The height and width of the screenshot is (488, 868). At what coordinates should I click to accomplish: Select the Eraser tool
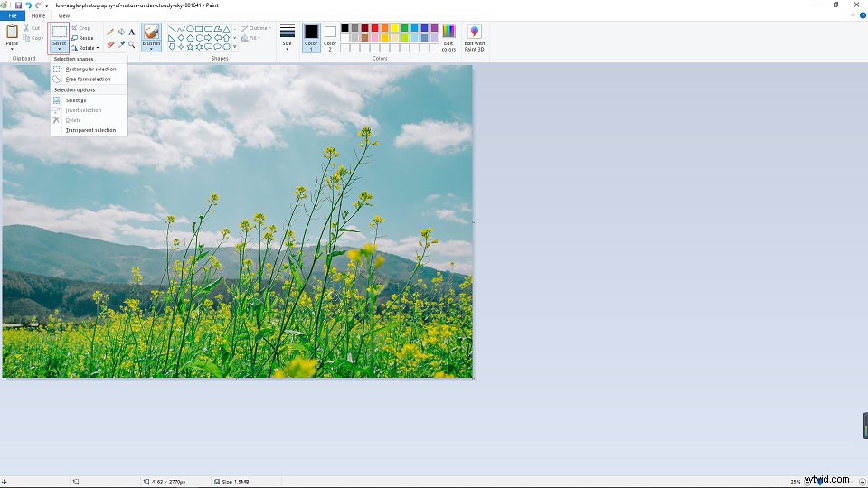coord(110,44)
